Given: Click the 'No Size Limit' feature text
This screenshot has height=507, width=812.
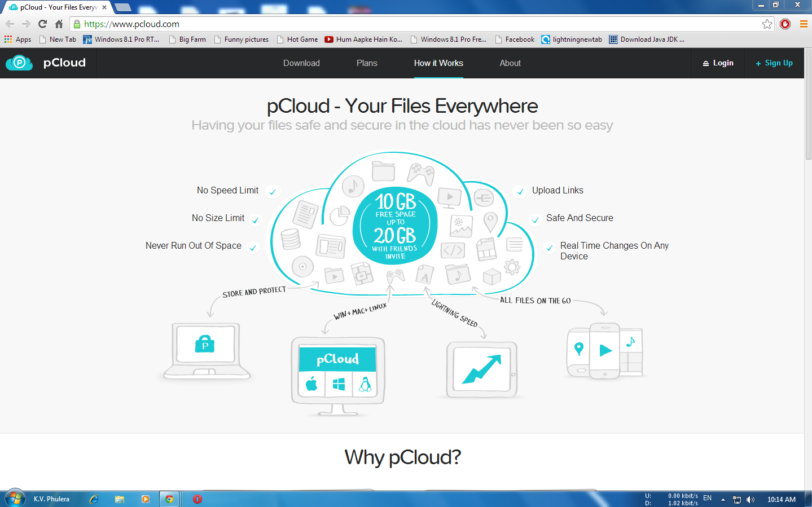Looking at the screenshot, I should pyautogui.click(x=218, y=218).
